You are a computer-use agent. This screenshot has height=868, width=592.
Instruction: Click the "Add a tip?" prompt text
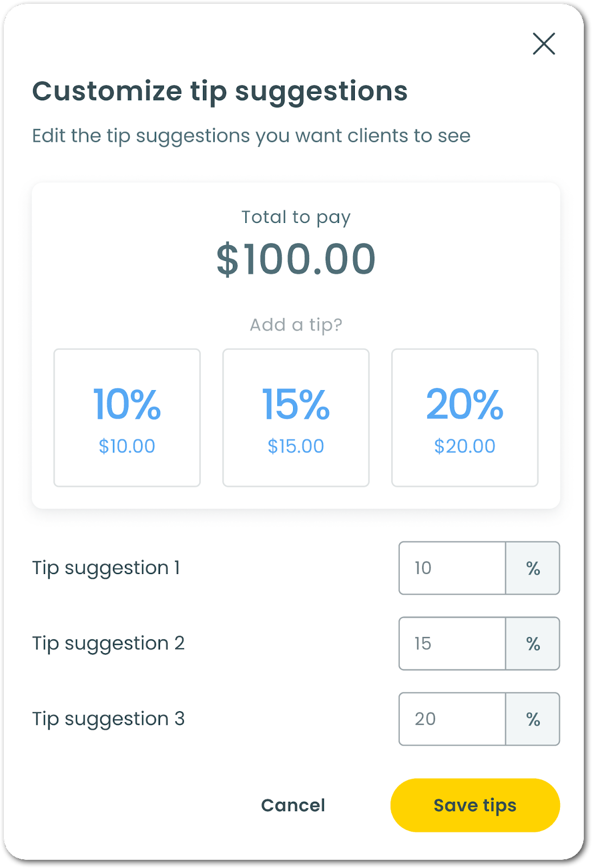click(x=296, y=325)
